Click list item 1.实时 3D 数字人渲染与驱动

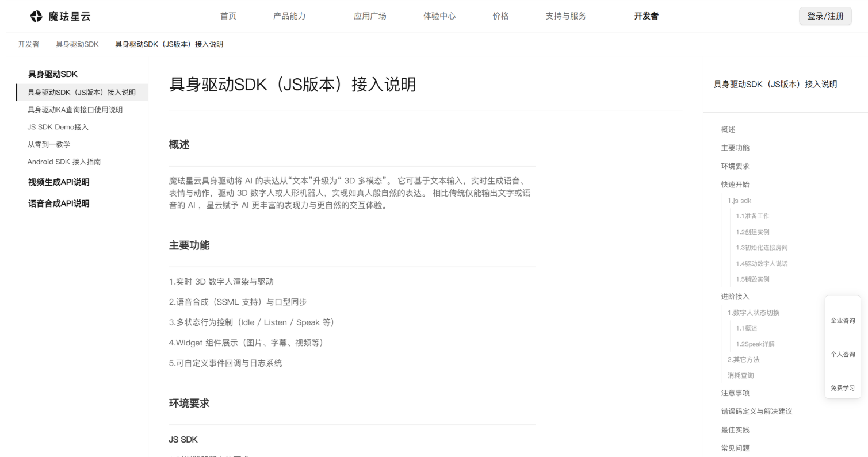click(x=221, y=282)
